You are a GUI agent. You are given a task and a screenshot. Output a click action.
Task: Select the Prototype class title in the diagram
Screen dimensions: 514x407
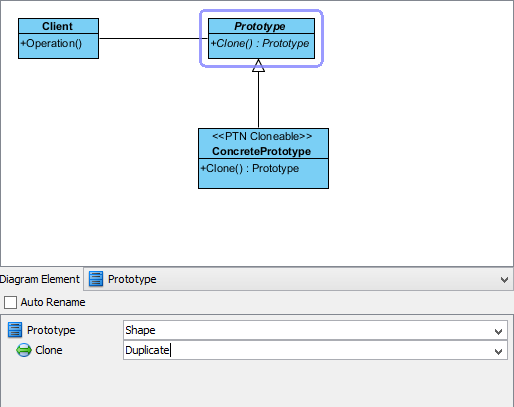(260, 26)
